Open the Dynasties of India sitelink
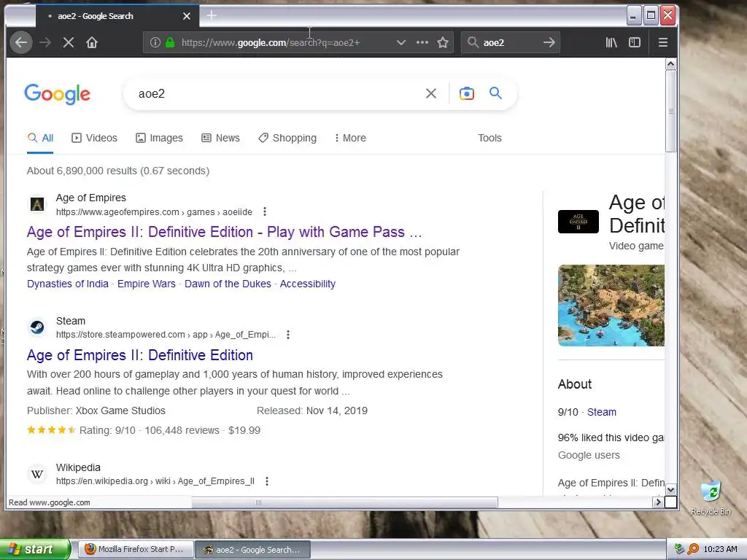 click(x=68, y=284)
